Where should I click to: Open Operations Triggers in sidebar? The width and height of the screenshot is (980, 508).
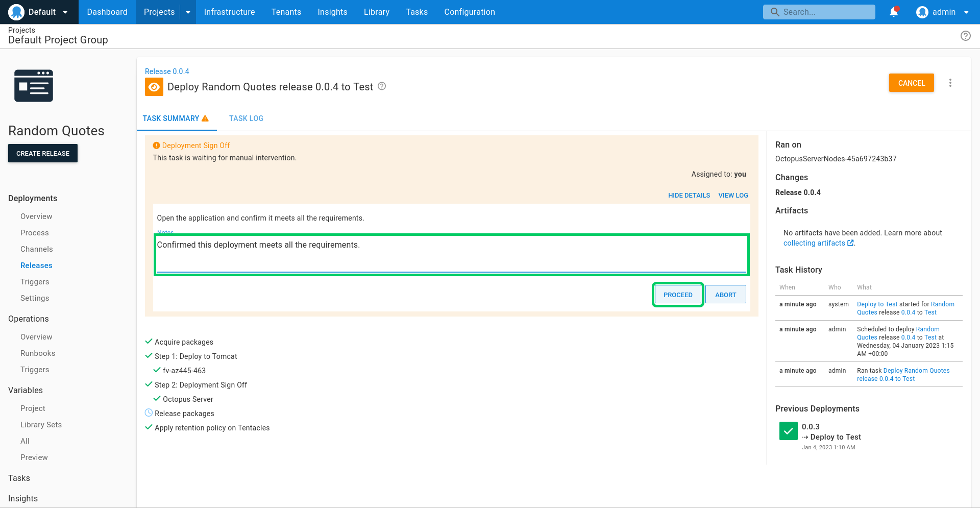point(35,370)
